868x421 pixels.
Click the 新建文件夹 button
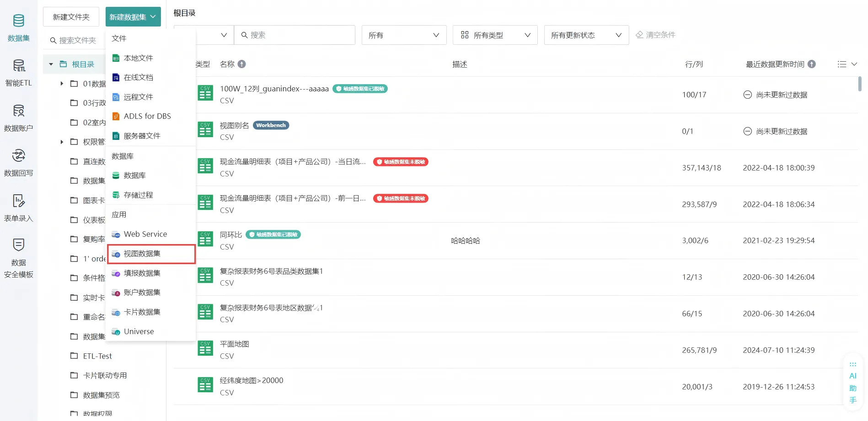pyautogui.click(x=71, y=17)
